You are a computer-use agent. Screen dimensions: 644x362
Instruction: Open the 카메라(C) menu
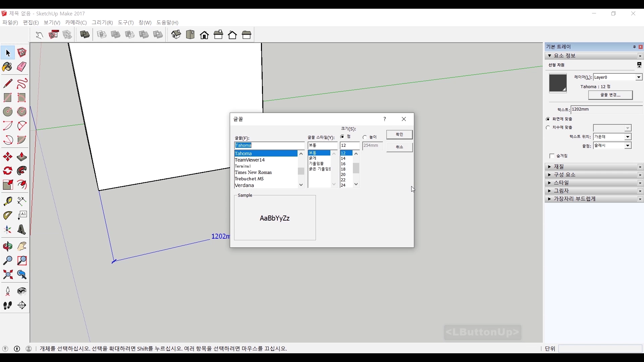click(76, 22)
